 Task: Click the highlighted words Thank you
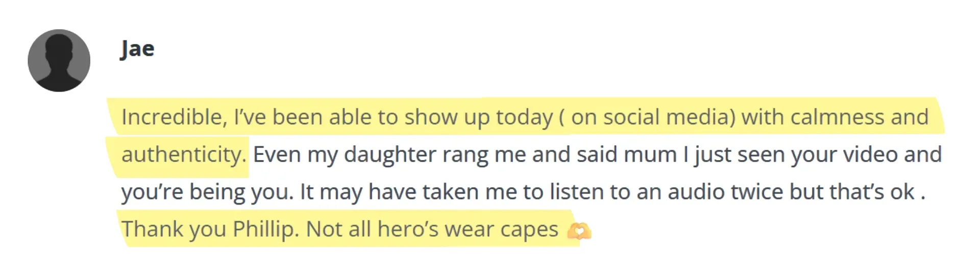[x=174, y=230]
